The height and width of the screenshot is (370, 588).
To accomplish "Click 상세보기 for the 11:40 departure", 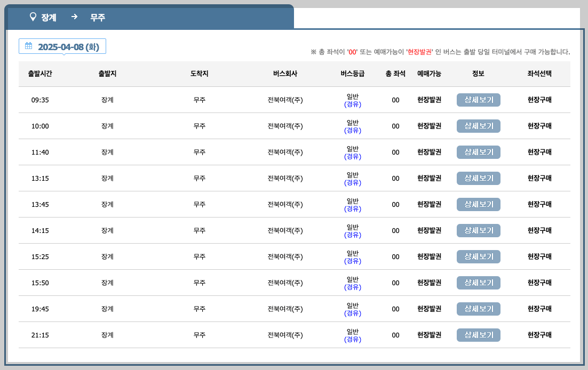I will pos(478,152).
